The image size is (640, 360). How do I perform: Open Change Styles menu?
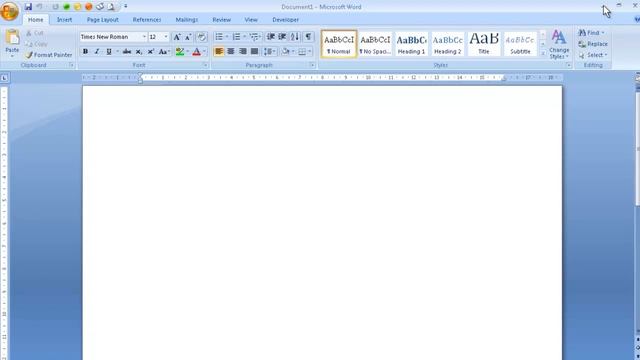coord(559,44)
